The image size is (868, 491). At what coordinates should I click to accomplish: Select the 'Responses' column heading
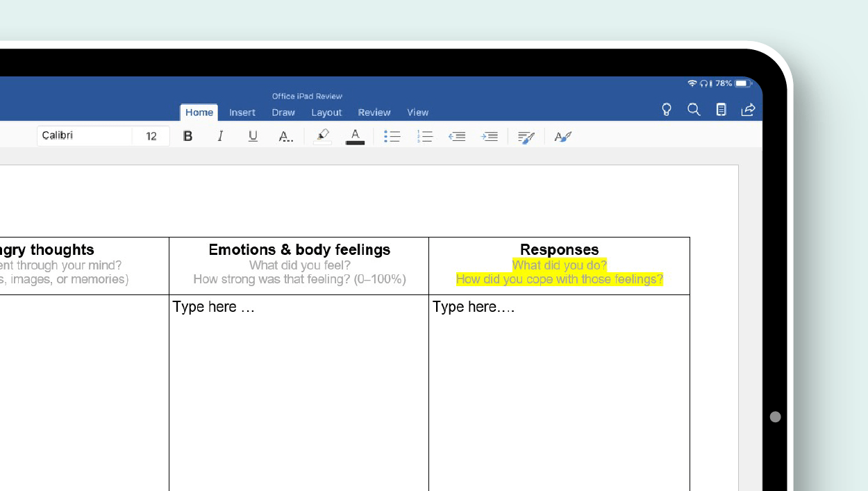tap(559, 250)
